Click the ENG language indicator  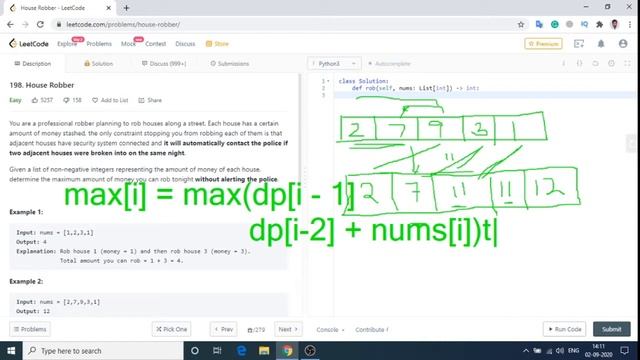(573, 351)
